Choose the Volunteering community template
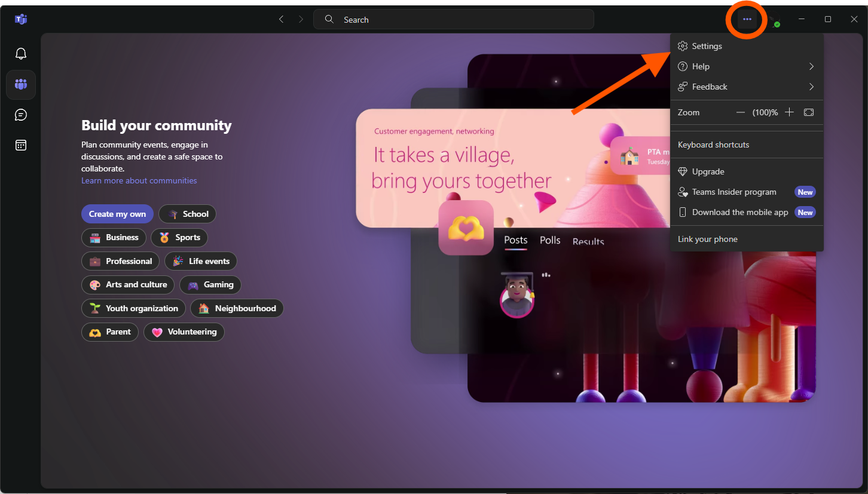868x494 pixels. point(184,332)
